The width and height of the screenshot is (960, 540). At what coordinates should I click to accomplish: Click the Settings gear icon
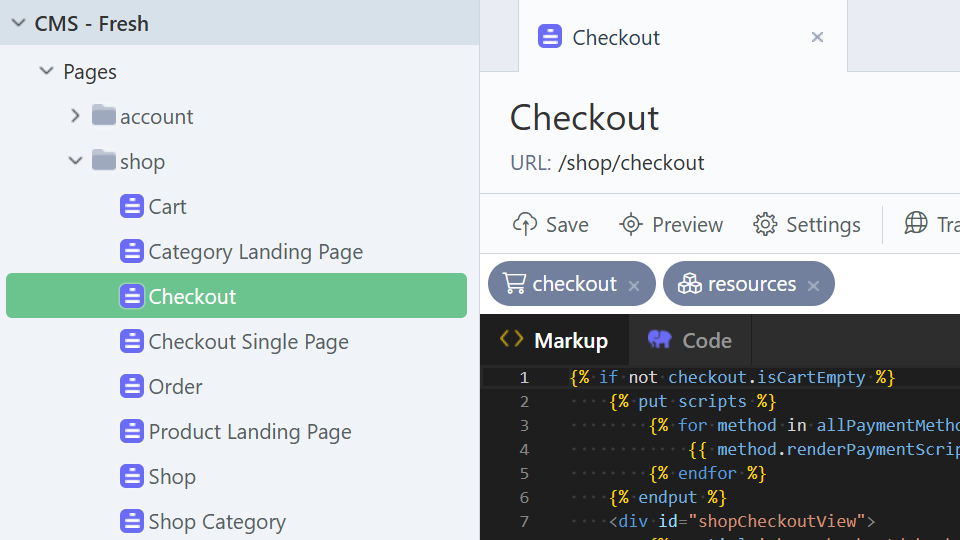coord(765,224)
